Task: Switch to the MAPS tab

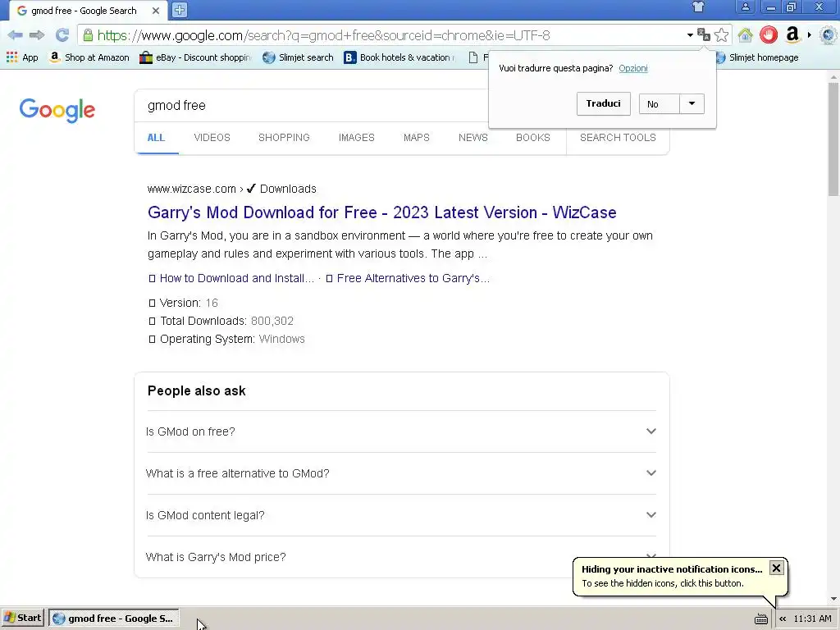Action: (x=416, y=138)
